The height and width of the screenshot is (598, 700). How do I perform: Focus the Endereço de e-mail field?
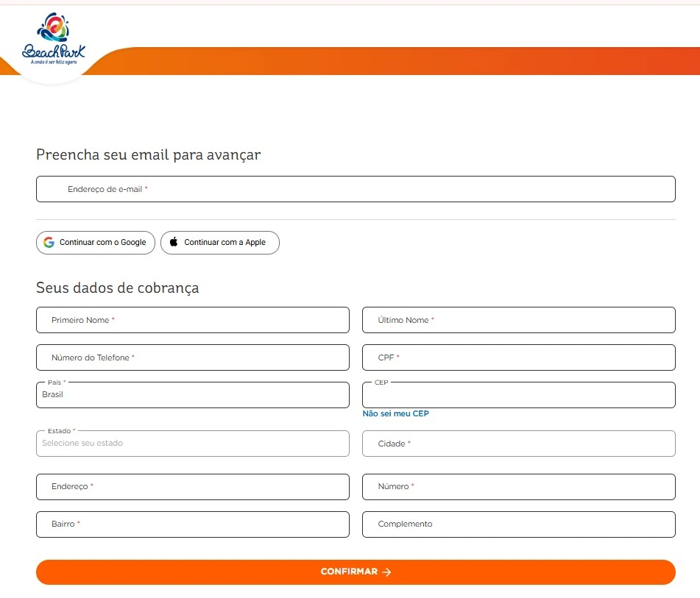tap(356, 189)
